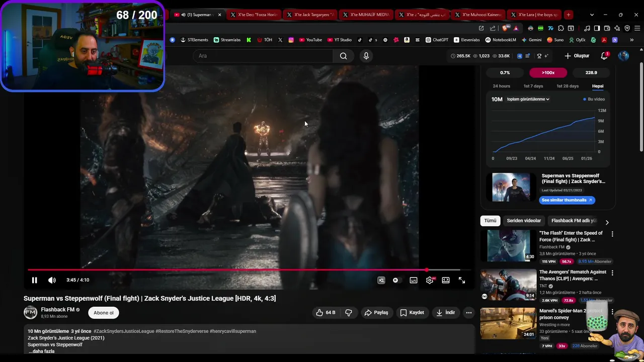Open the Streamlabs bookmark

coord(227,40)
